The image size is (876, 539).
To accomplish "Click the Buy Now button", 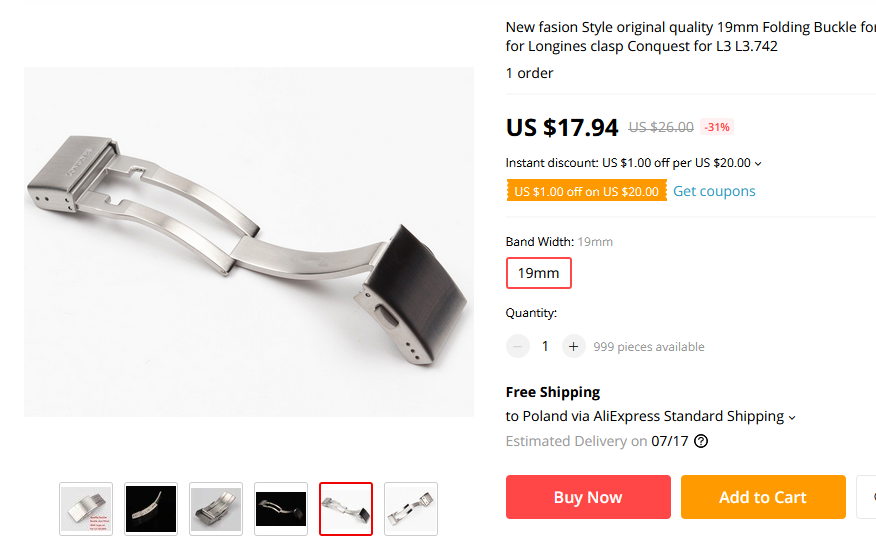I will (x=588, y=497).
